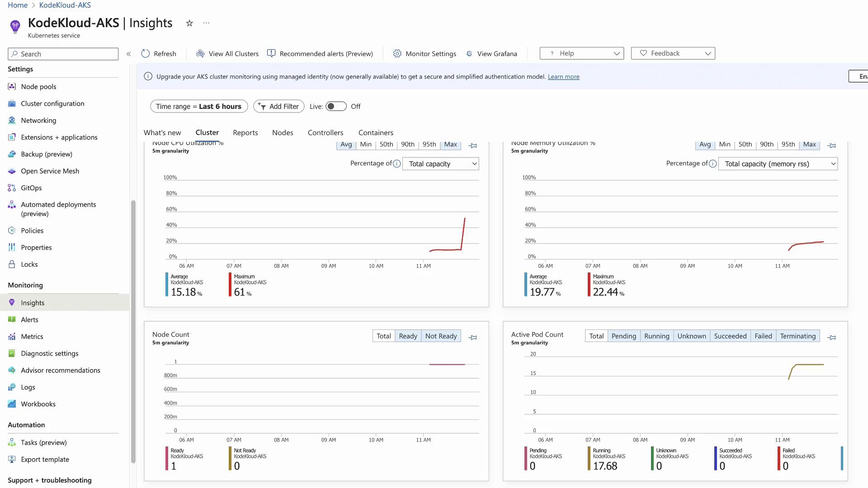
Task: Toggle the Pending pod count filter
Action: [x=623, y=336]
